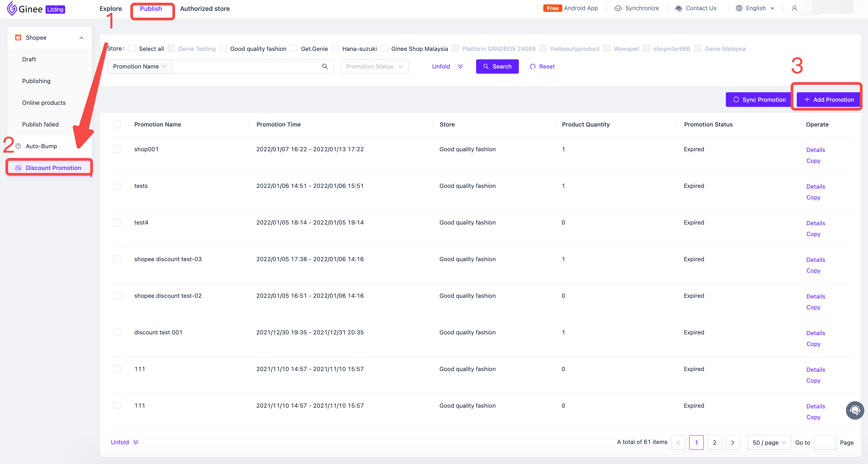
Task: Tick the Hana-suzuki store checkbox
Action: pyautogui.click(x=335, y=49)
